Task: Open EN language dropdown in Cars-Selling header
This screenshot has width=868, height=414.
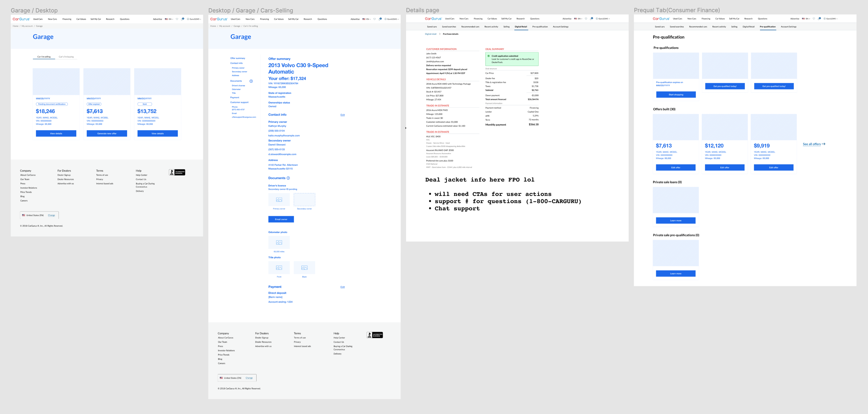Action: click(366, 19)
